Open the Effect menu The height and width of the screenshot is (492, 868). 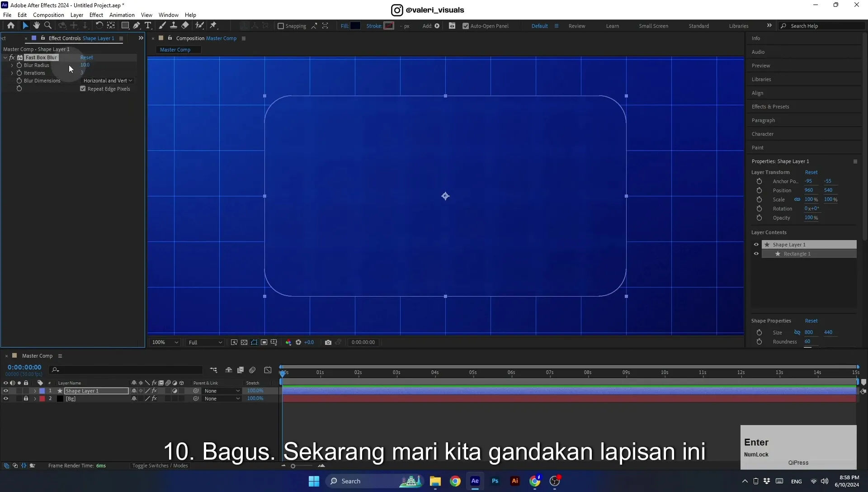(x=96, y=15)
